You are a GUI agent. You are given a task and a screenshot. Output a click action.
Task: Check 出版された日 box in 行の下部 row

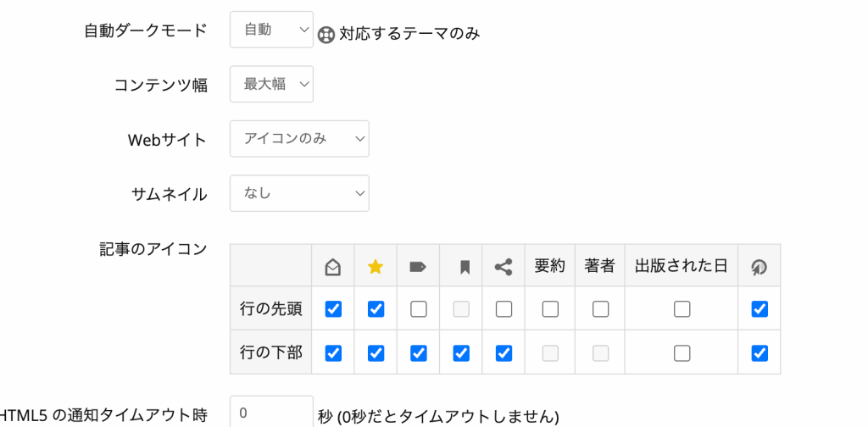tap(682, 352)
